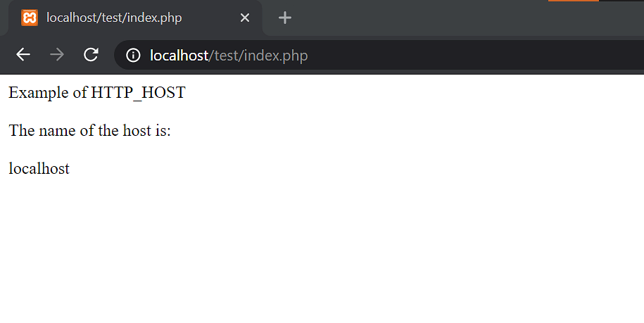Click the 'localhost' output text on the page
The height and width of the screenshot is (323, 644).
pyautogui.click(x=39, y=169)
